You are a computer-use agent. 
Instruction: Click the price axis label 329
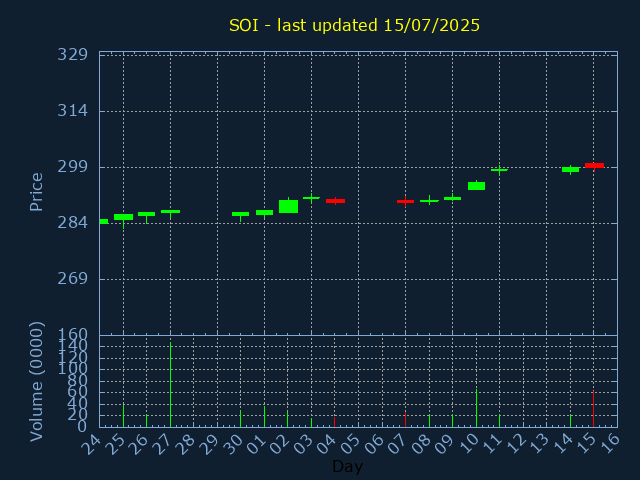coord(73,54)
